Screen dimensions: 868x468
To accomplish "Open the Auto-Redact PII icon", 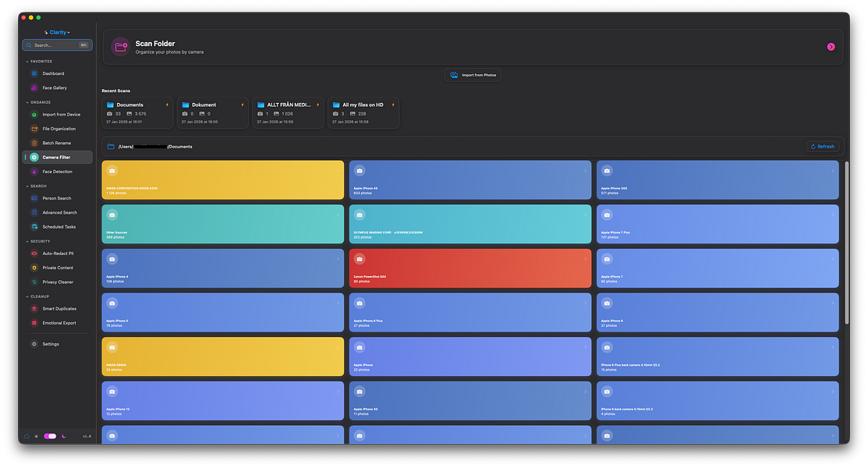I will pyautogui.click(x=34, y=253).
